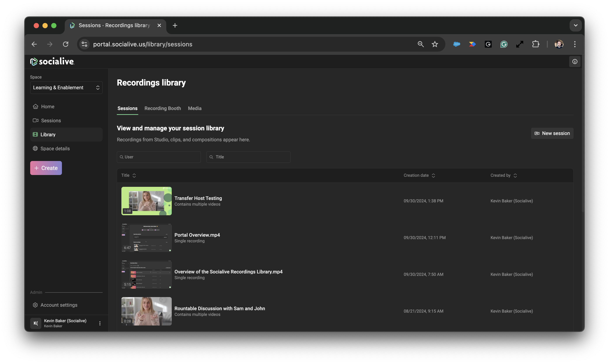Switch to the Media tab

pos(194,108)
